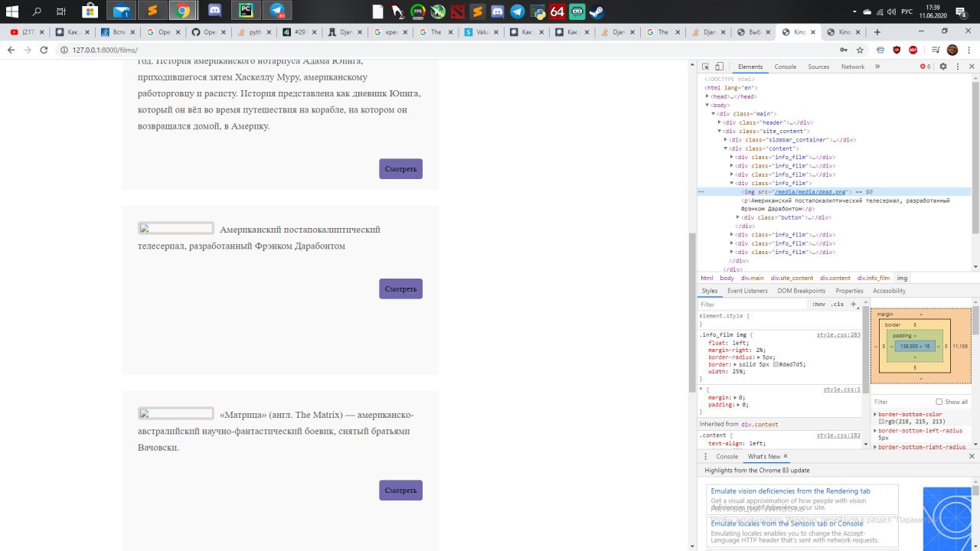This screenshot has height=551, width=980.
Task: Click Смотреть under the Матрица description
Action: [400, 490]
